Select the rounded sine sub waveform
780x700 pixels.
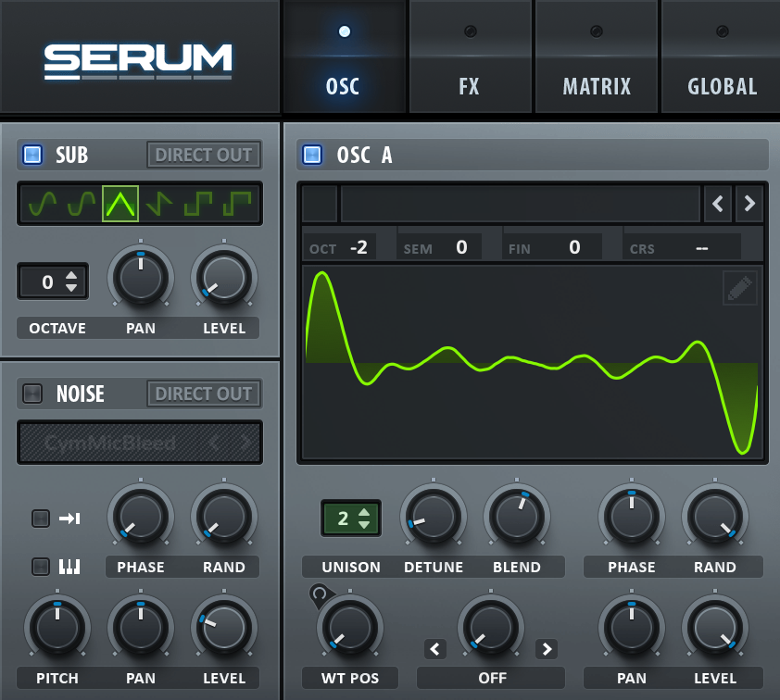(x=82, y=202)
